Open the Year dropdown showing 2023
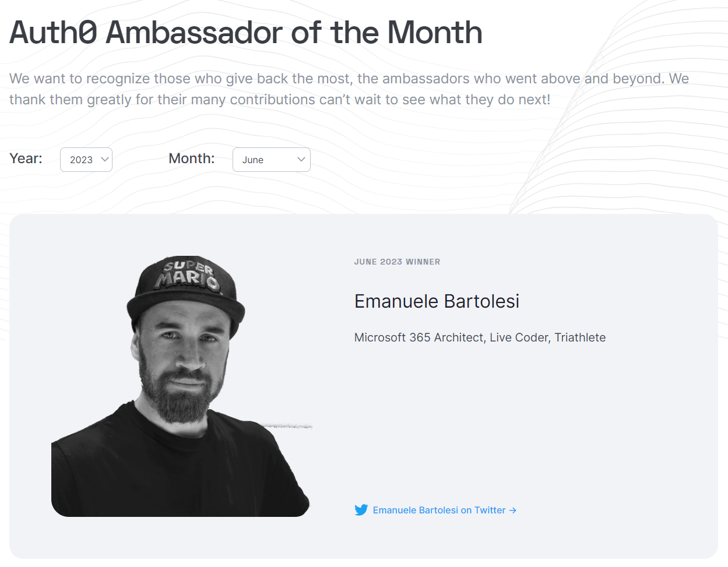Viewport: 728px width, 567px height. point(86,160)
